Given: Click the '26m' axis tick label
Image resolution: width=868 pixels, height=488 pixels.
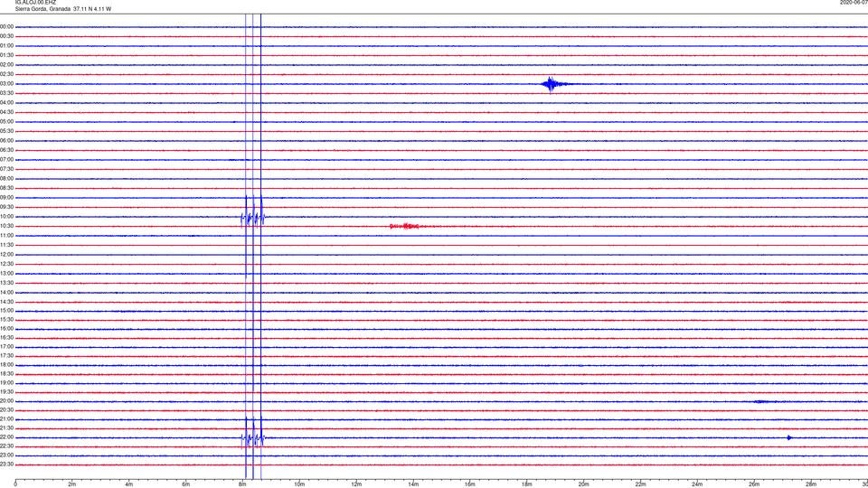Looking at the screenshot, I should pyautogui.click(x=754, y=484).
